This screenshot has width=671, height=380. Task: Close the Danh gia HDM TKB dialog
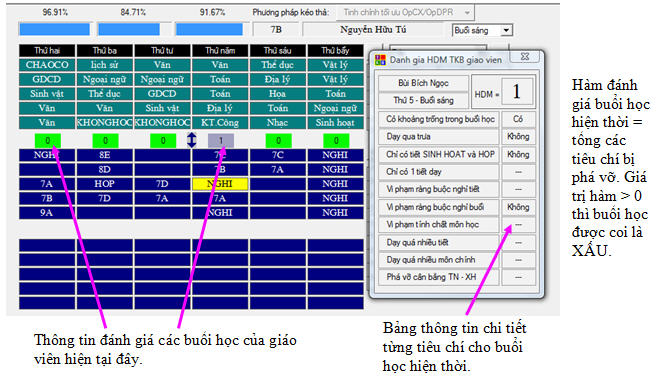(x=526, y=56)
